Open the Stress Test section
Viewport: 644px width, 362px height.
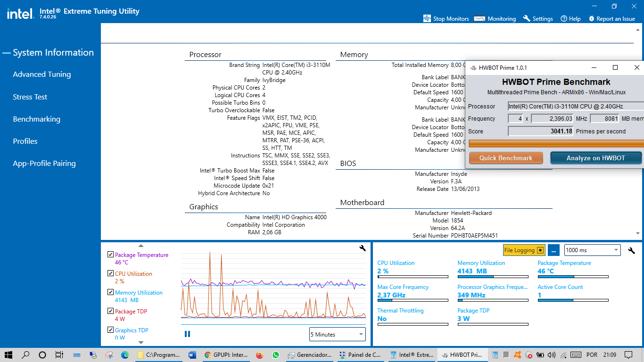(30, 97)
